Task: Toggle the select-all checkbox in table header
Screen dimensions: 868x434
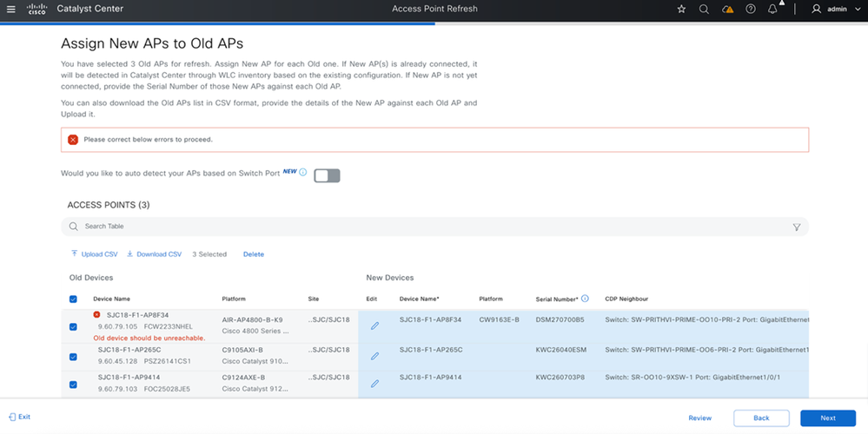Action: point(73,299)
